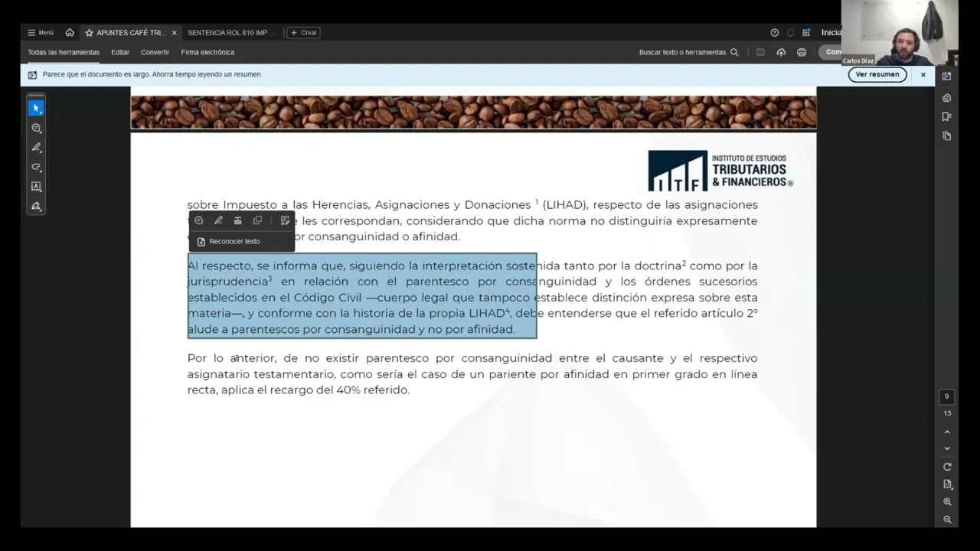The width and height of the screenshot is (980, 551).
Task: Click Ver resumen to summarize the document
Action: click(877, 74)
